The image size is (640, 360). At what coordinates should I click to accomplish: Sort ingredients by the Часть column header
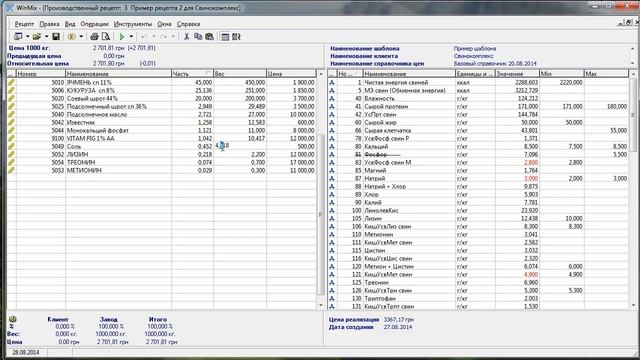click(x=192, y=74)
